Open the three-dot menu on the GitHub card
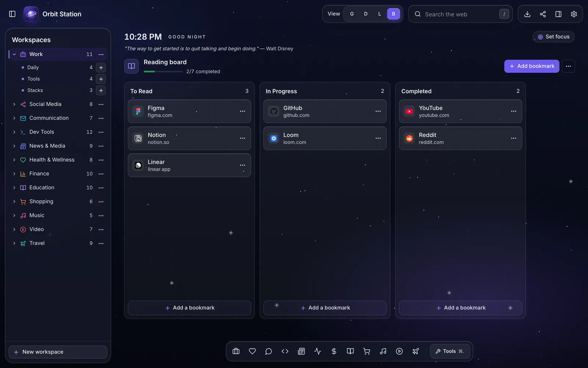Viewport: 588px width, 368px height. tap(378, 111)
